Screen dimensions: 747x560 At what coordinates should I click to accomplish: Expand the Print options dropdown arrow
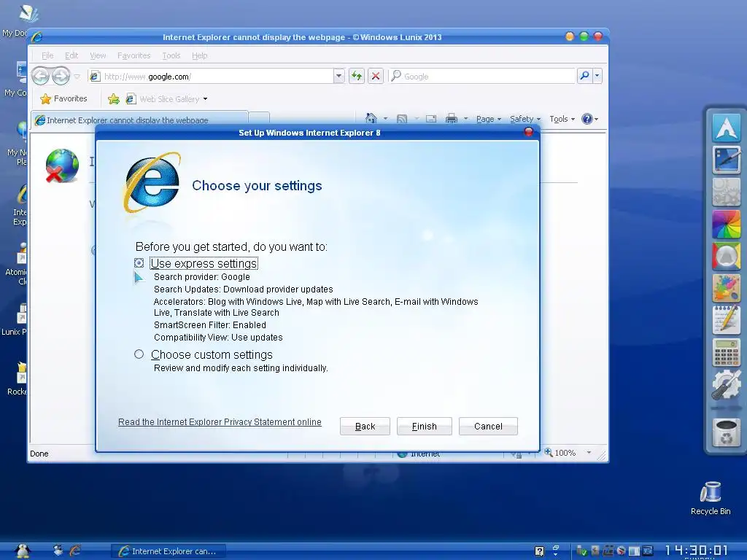pyautogui.click(x=466, y=119)
